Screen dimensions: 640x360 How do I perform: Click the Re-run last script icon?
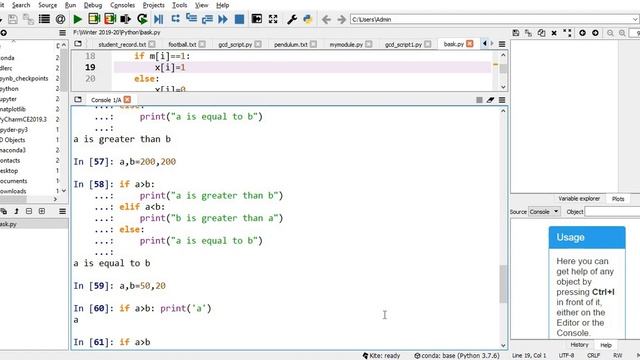(142, 19)
